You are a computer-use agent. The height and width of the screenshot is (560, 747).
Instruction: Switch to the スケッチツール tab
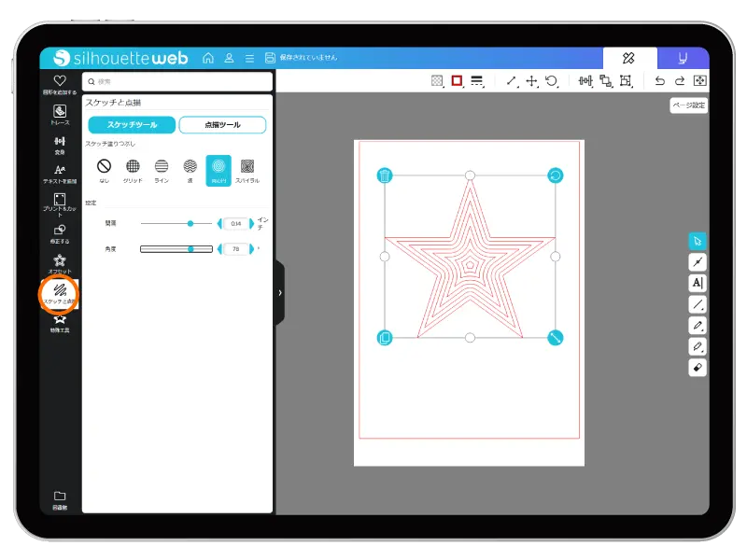coord(132,125)
